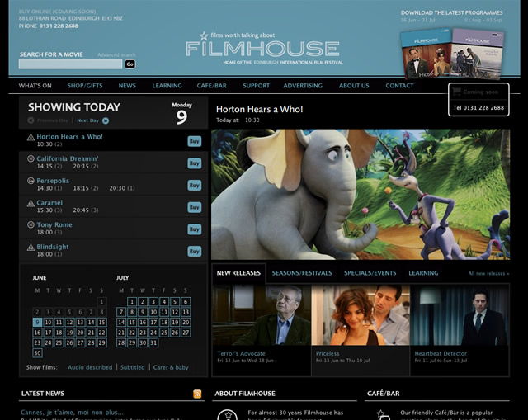Open the Contact nav item
Image resolution: width=528 pixels, height=420 pixels.
tap(399, 86)
